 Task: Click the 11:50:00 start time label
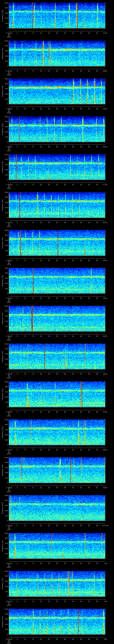tap(9, 184)
